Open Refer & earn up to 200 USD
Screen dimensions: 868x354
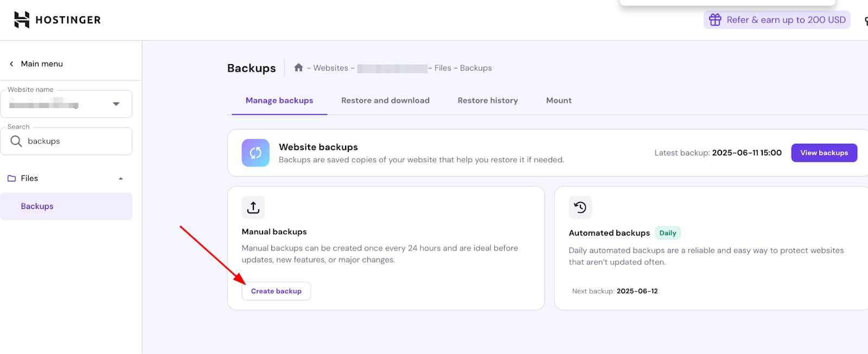(x=785, y=20)
